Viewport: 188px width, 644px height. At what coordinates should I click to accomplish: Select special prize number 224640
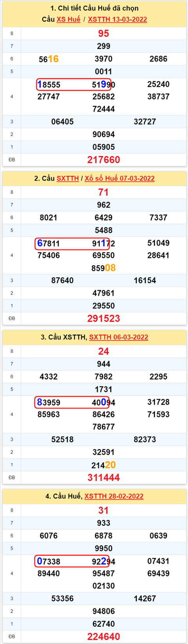point(104,637)
